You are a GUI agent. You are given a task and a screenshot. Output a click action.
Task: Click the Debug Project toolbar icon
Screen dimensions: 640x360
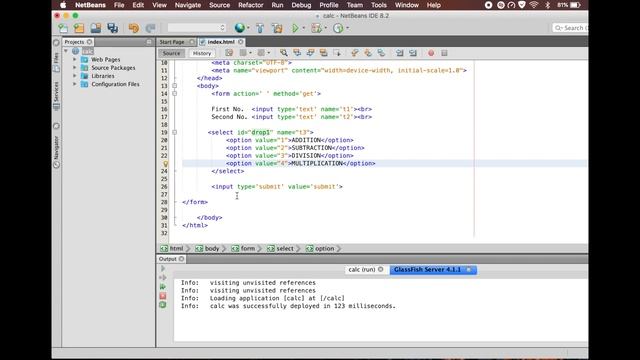pos(316,28)
